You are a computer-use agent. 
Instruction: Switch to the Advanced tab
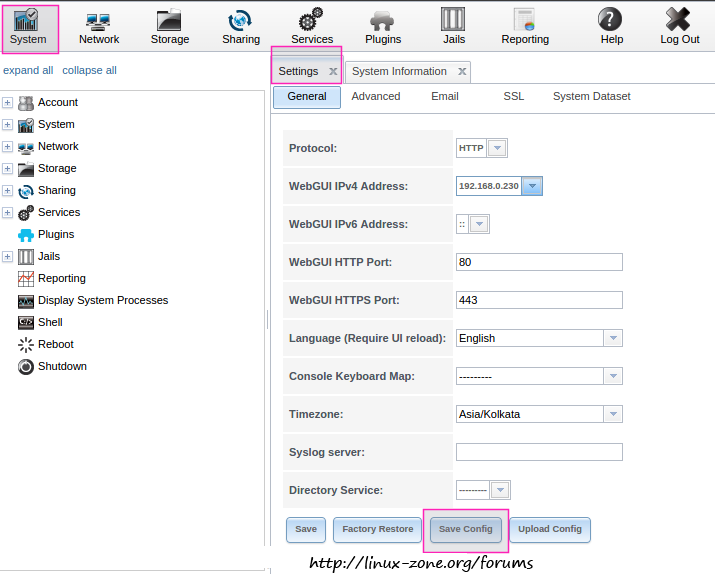click(x=375, y=96)
